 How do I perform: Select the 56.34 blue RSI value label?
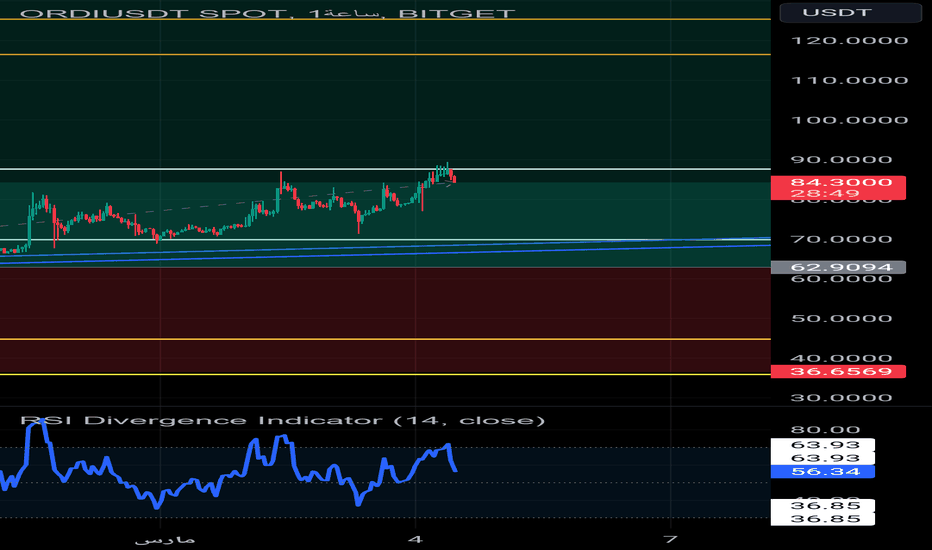[823, 472]
